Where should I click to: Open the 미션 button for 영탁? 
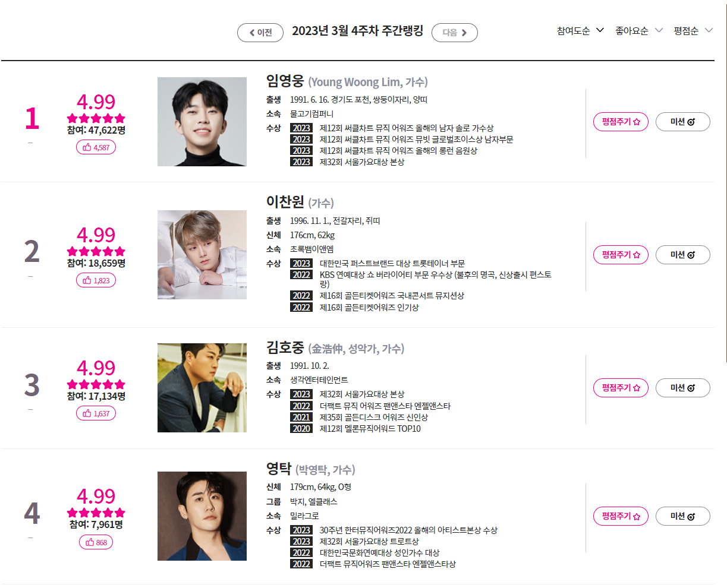tap(683, 516)
